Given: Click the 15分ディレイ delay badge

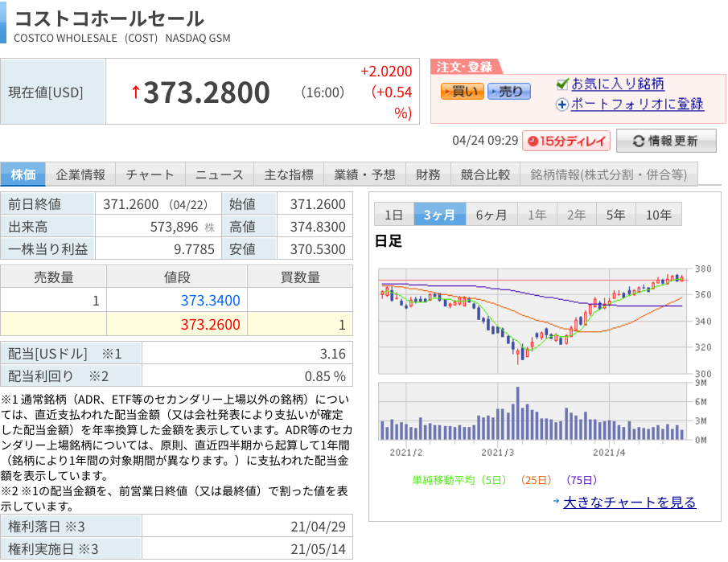Looking at the screenshot, I should pos(566,141).
